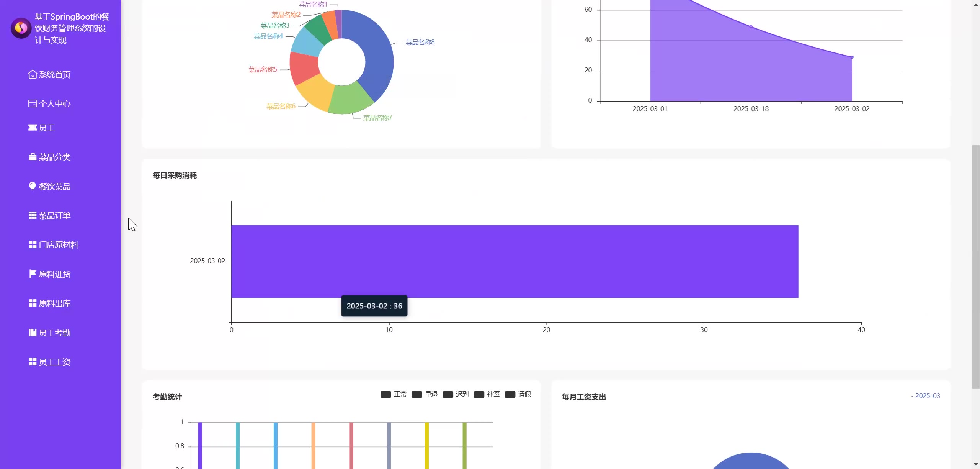Open the 门店原材料 menu
This screenshot has height=469, width=980.
click(x=58, y=245)
